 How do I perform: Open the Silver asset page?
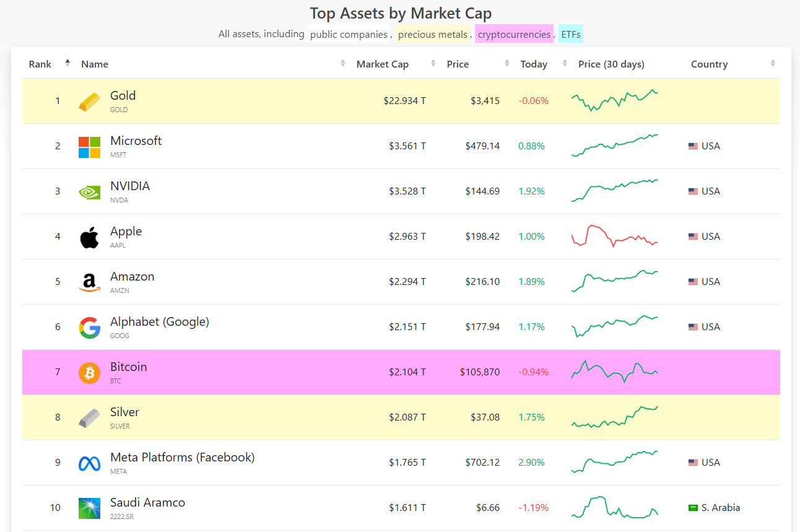click(124, 412)
